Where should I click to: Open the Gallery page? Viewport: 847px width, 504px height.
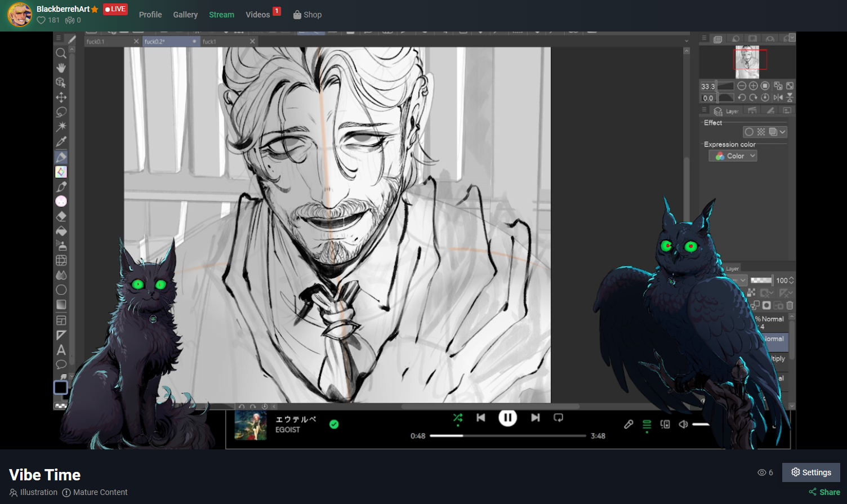tap(185, 15)
